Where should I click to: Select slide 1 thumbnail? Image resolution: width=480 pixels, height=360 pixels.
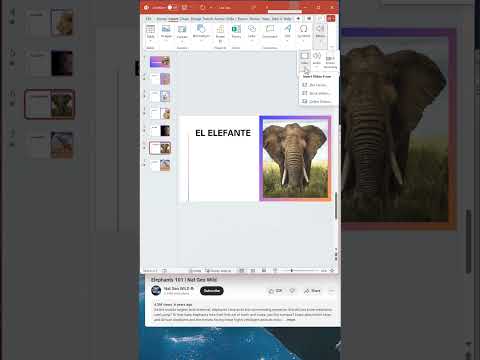click(160, 62)
